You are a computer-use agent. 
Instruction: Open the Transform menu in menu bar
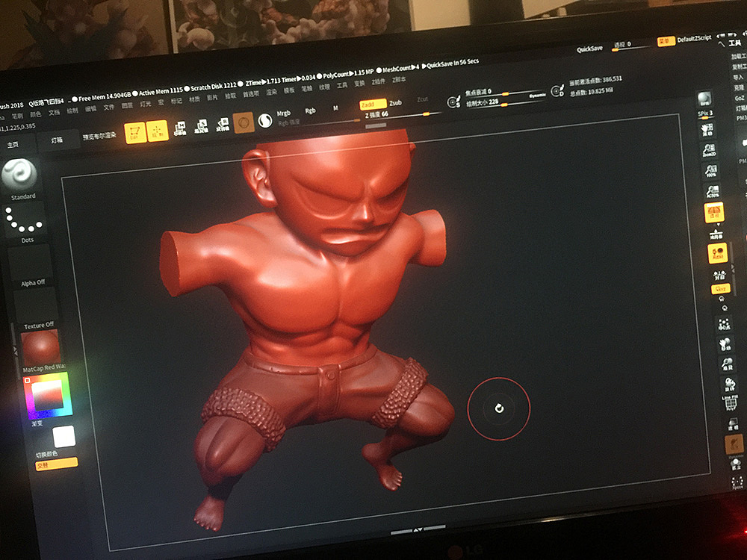coord(360,84)
